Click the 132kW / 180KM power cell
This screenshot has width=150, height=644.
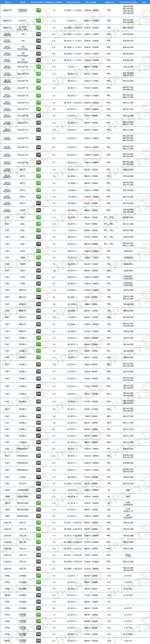click(x=91, y=11)
